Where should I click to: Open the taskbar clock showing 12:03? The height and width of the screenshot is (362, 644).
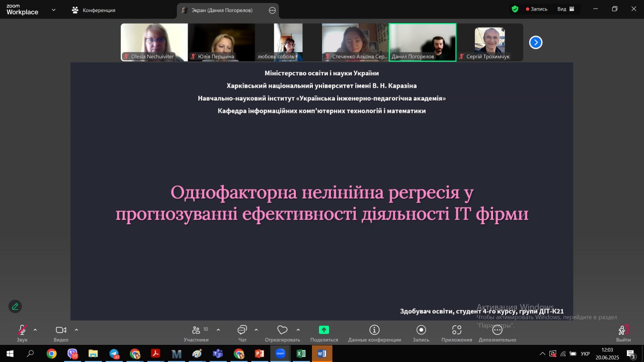pos(607,353)
